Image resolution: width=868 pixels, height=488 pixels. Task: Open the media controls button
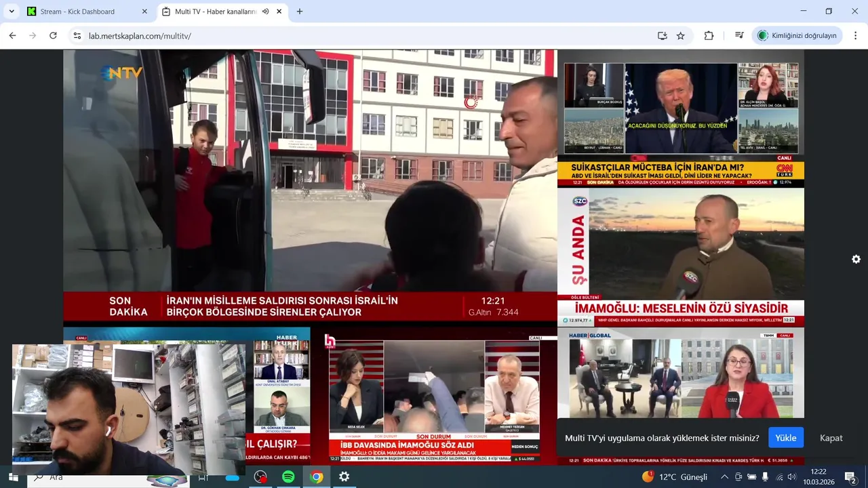739,36
